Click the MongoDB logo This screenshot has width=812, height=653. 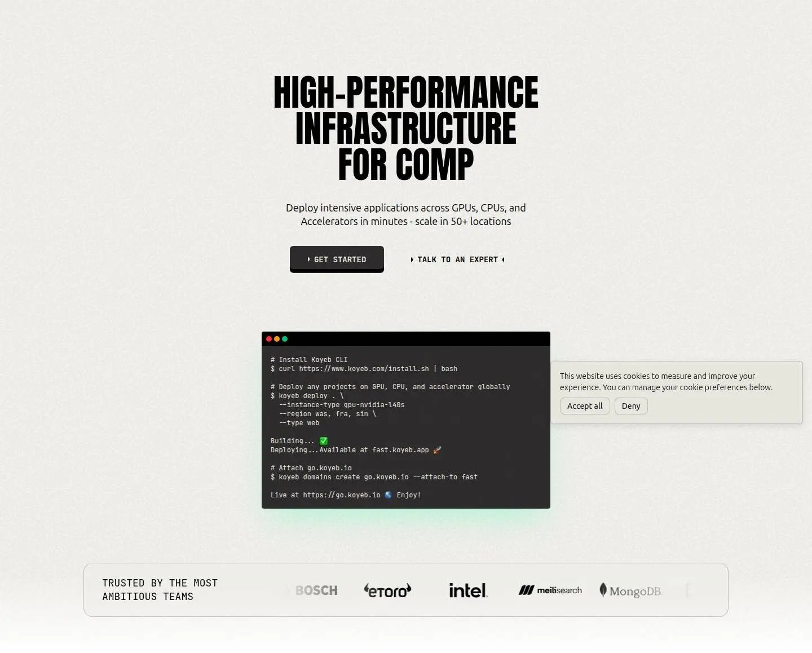click(x=630, y=590)
